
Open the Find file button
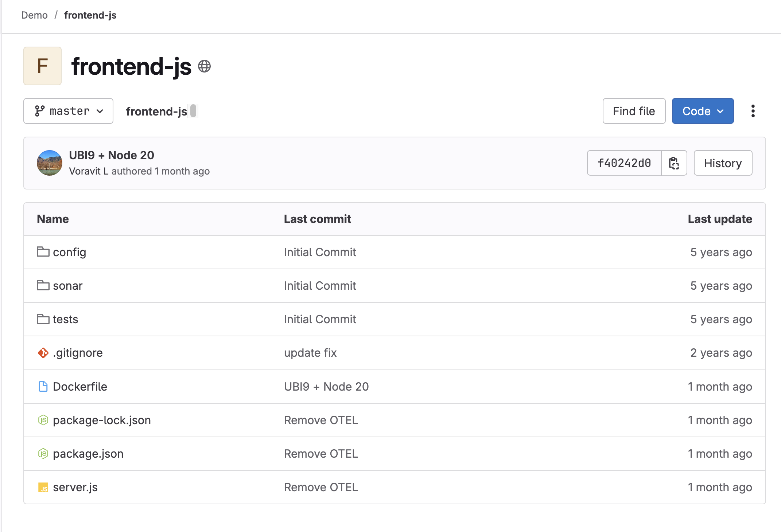tap(634, 111)
